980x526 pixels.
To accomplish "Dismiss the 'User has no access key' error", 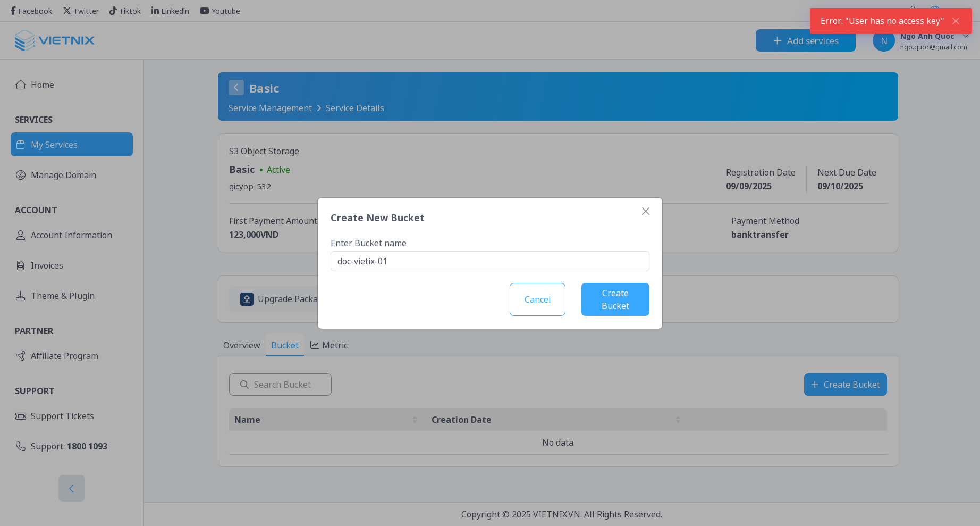I will pyautogui.click(x=956, y=21).
